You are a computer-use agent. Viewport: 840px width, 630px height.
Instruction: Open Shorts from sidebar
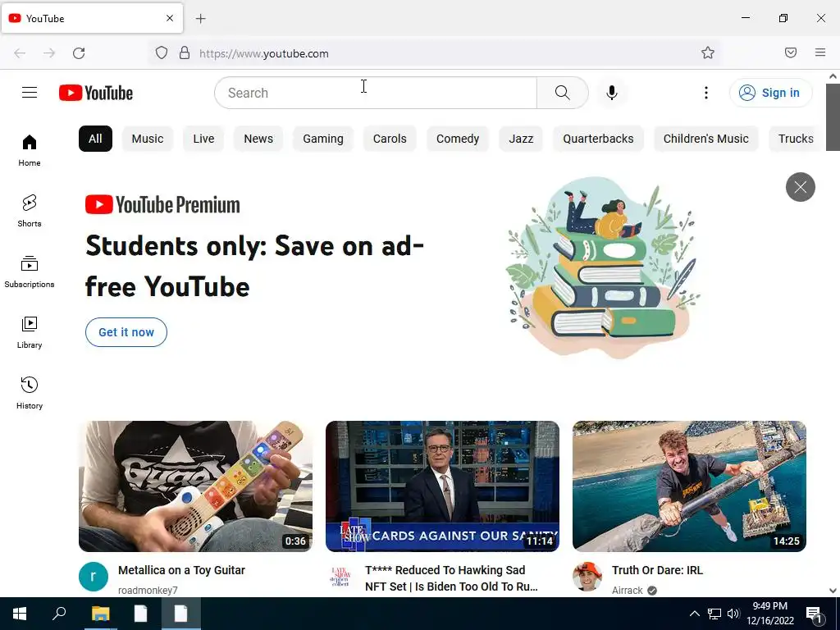pyautogui.click(x=30, y=211)
